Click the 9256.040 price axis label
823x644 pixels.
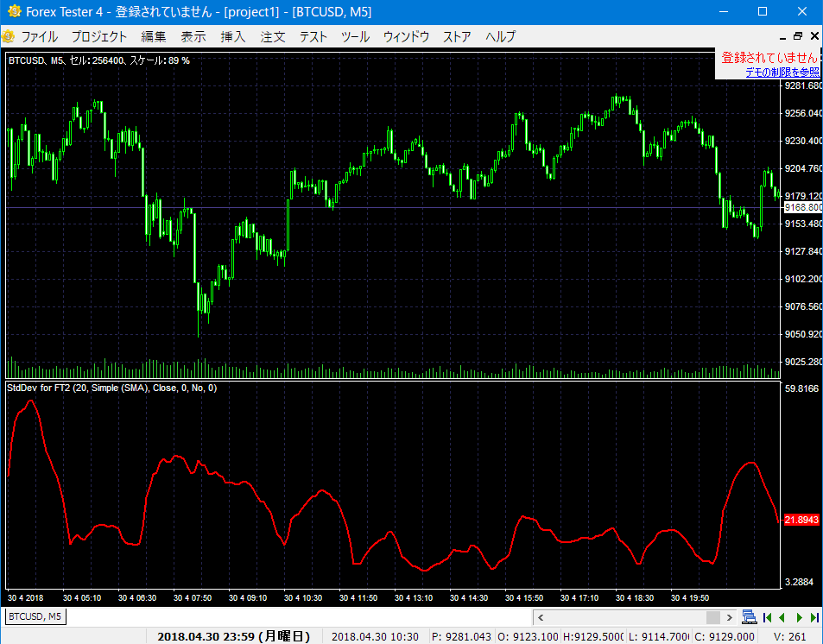tap(803, 113)
